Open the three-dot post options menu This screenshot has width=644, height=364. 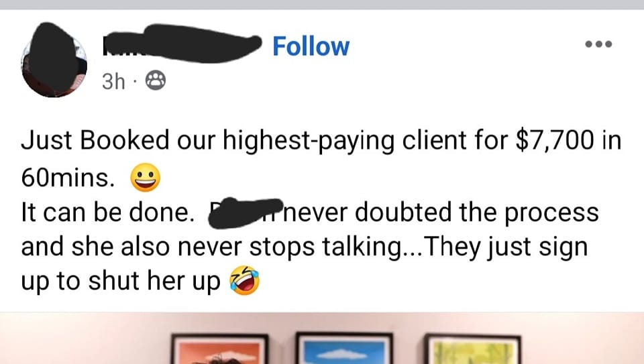click(x=598, y=44)
